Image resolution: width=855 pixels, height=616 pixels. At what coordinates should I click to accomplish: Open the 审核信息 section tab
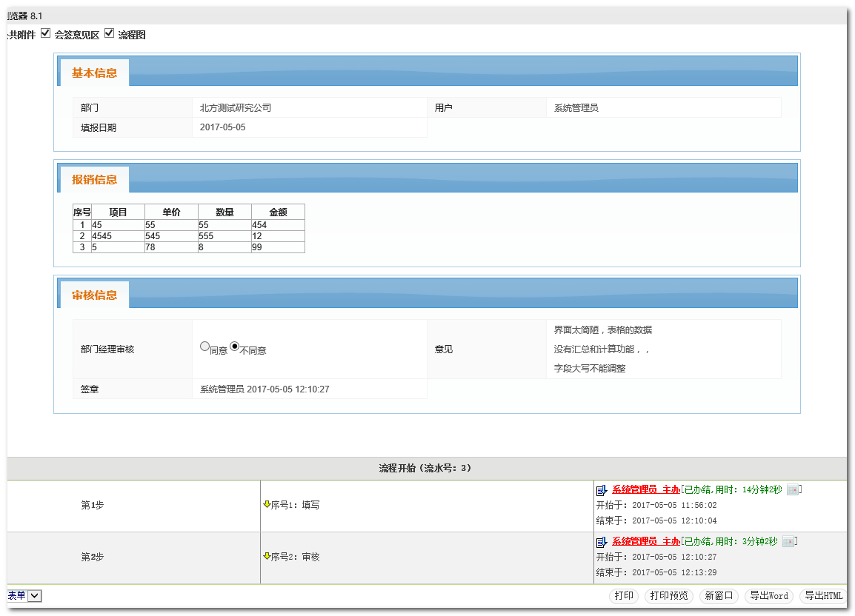tap(94, 295)
